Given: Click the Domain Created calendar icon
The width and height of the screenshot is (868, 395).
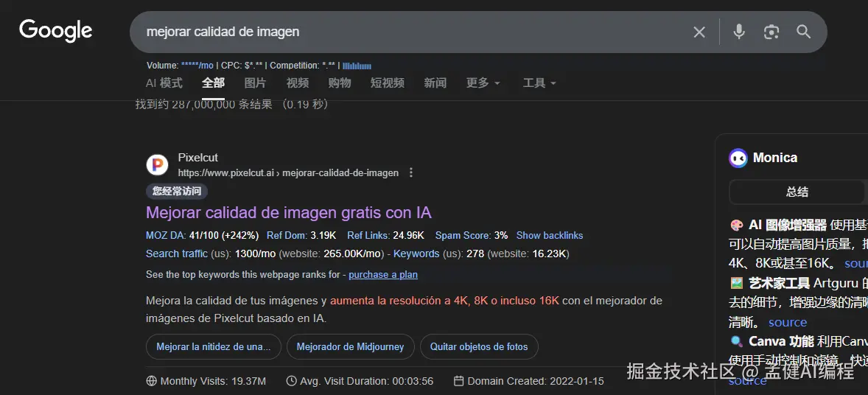Looking at the screenshot, I should pos(458,381).
